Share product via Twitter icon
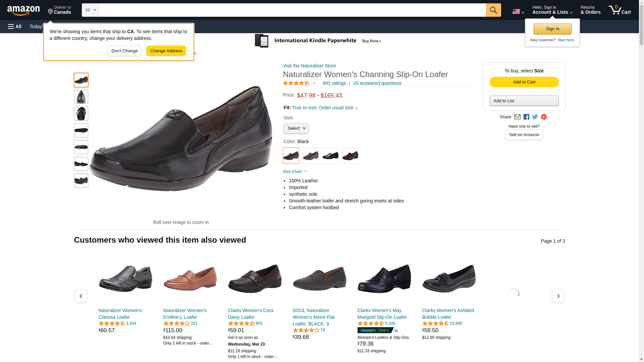This screenshot has height=362, width=644. pos(535,117)
